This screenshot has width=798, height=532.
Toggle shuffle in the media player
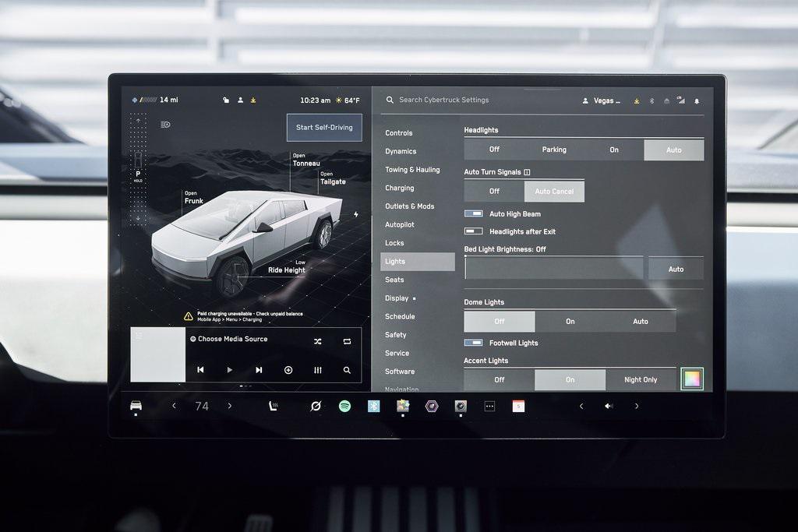(x=317, y=341)
